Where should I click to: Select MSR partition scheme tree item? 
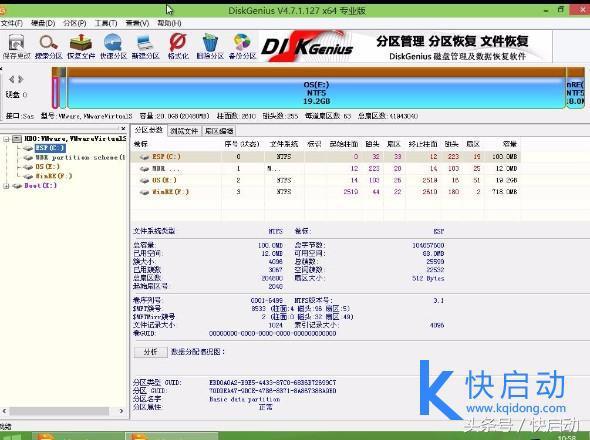[80, 157]
